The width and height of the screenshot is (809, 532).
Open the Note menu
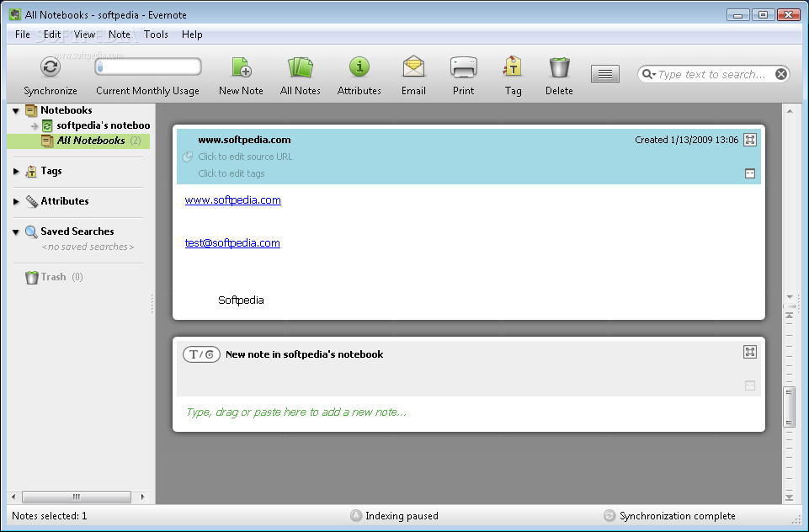pos(120,35)
